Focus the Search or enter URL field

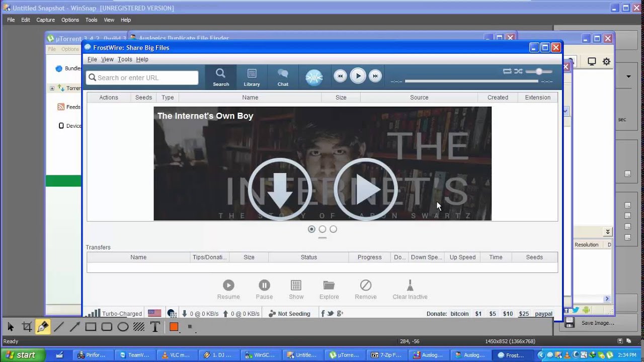pos(142,77)
